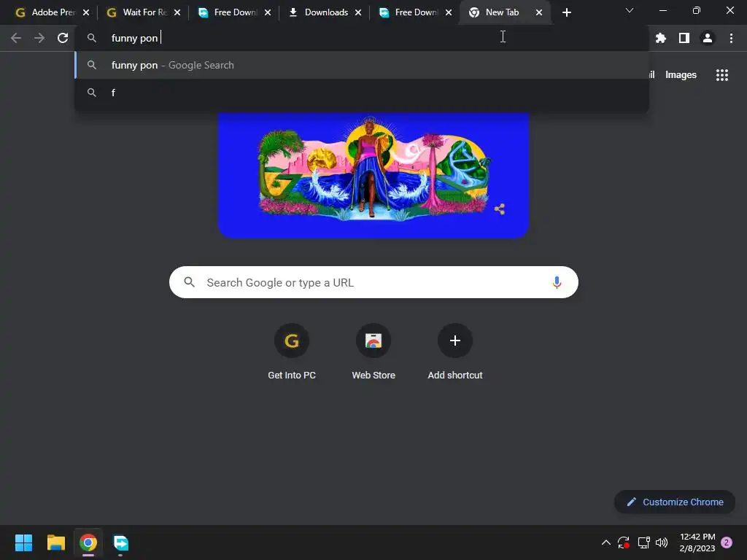Open the profile account icon
The width and height of the screenshot is (747, 560).
pyautogui.click(x=708, y=38)
